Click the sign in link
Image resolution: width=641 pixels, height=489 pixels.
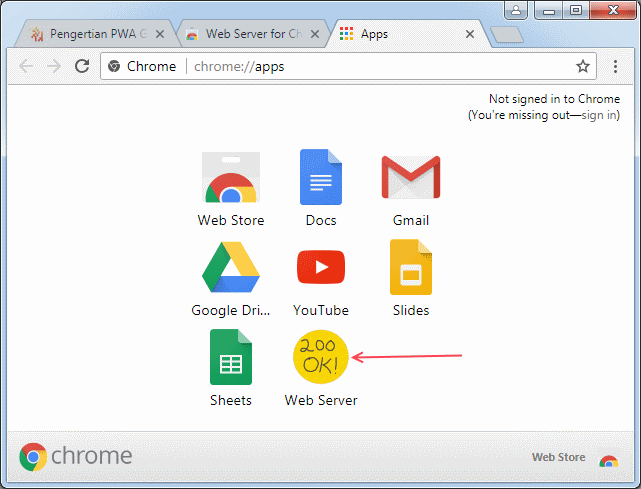(599, 115)
